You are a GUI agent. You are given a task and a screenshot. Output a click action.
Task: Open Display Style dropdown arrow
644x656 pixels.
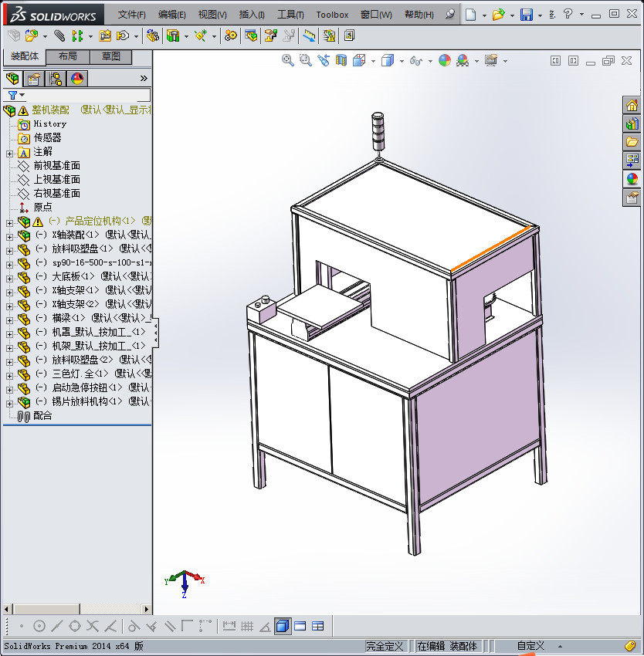click(402, 61)
